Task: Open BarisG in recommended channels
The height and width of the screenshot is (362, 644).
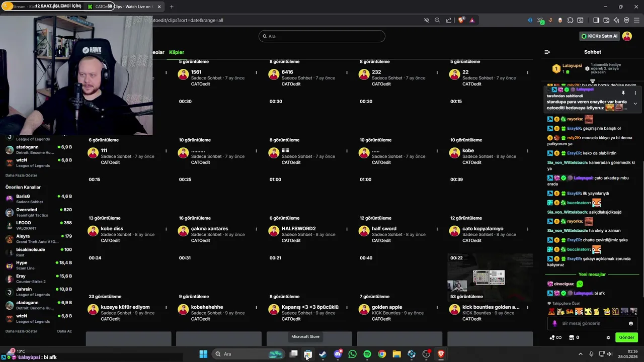Action: [39, 199]
